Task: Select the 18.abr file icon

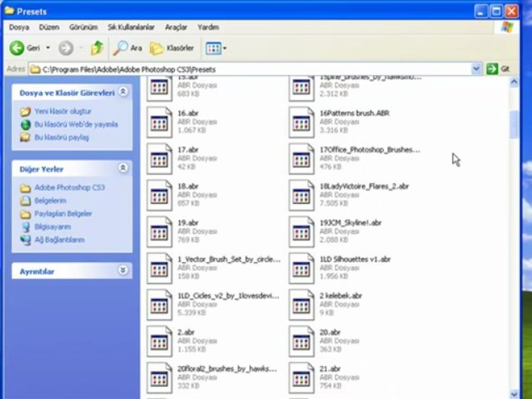Action: point(160,196)
